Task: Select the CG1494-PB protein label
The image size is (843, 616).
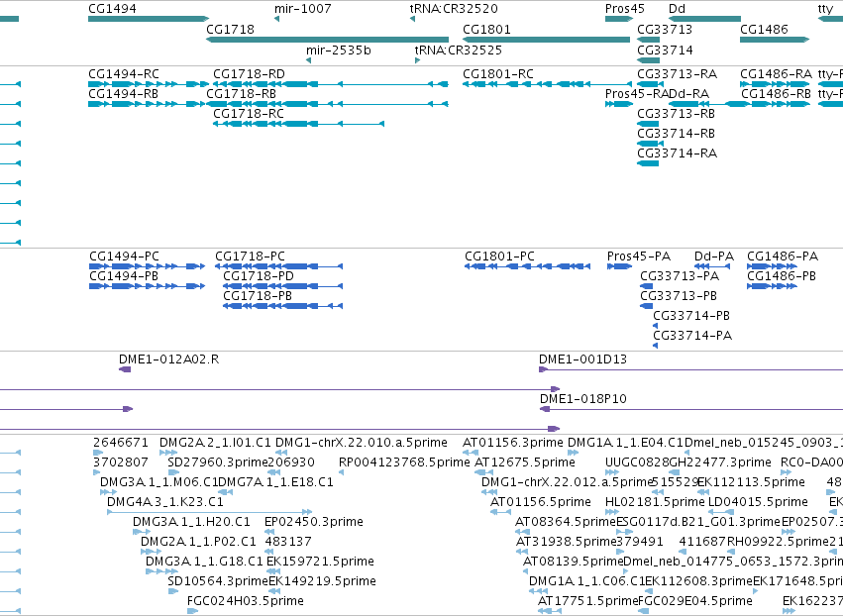Action: click(x=124, y=275)
